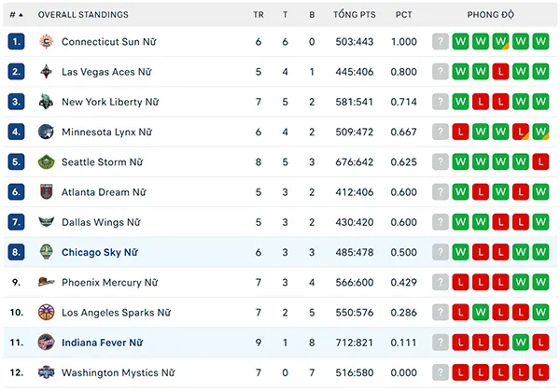The height and width of the screenshot is (392, 560).
Task: Click the Los Angeles Sparks team logo
Action: pos(46,313)
